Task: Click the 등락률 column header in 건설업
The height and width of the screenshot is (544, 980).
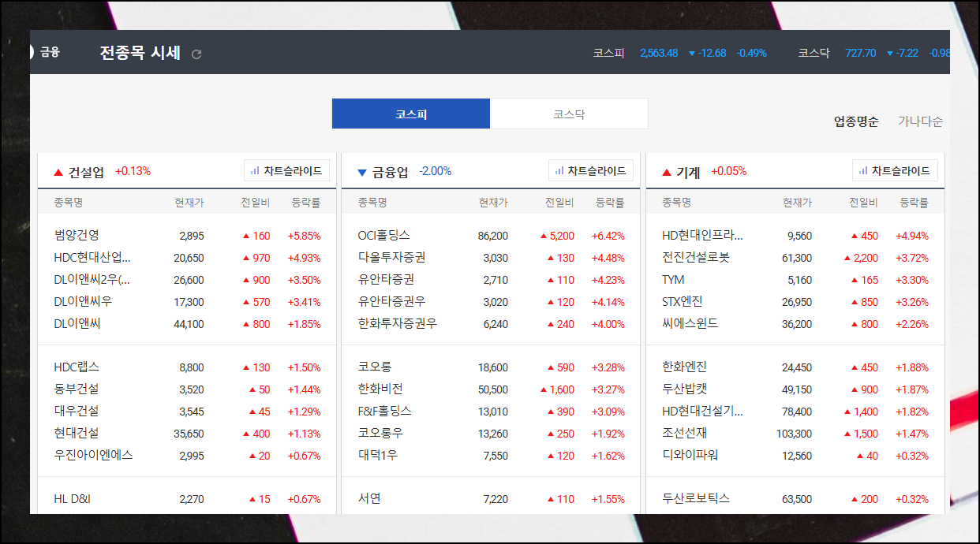Action: click(x=306, y=203)
